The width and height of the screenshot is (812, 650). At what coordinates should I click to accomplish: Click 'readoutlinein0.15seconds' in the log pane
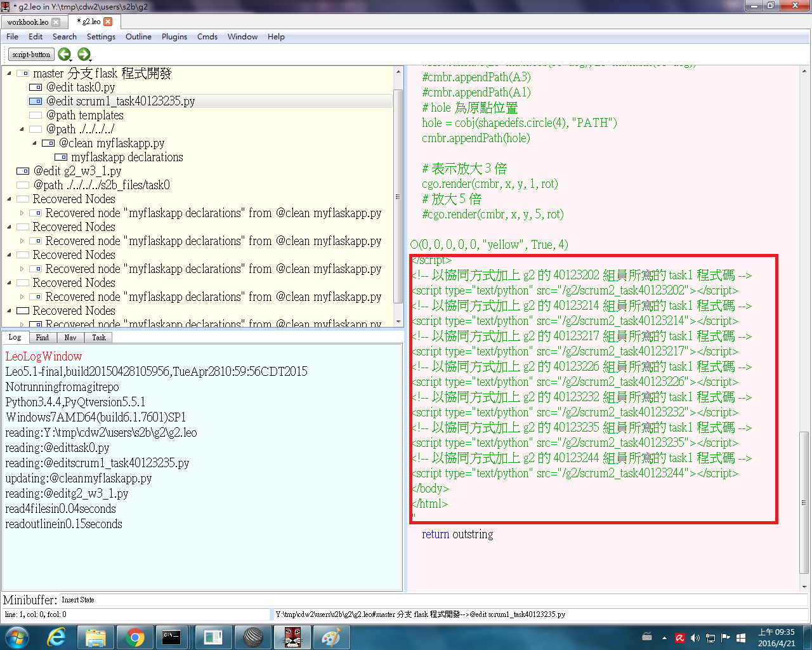tap(63, 524)
